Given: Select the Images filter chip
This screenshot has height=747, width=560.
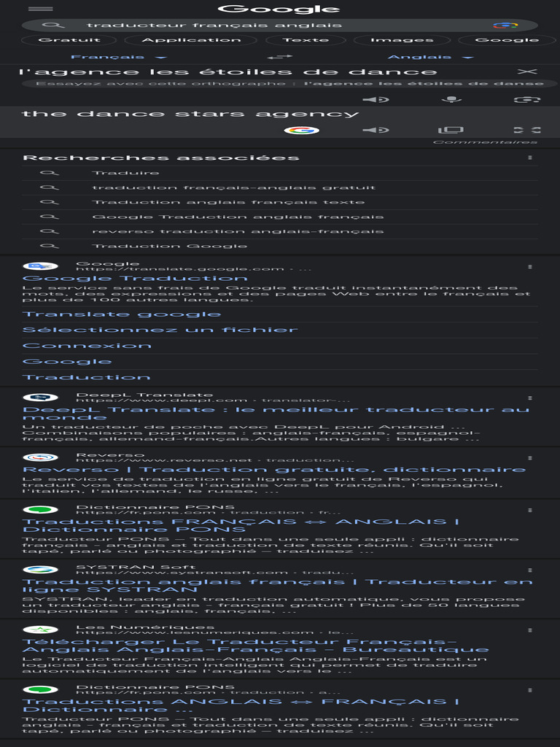Looking at the screenshot, I should (402, 40).
